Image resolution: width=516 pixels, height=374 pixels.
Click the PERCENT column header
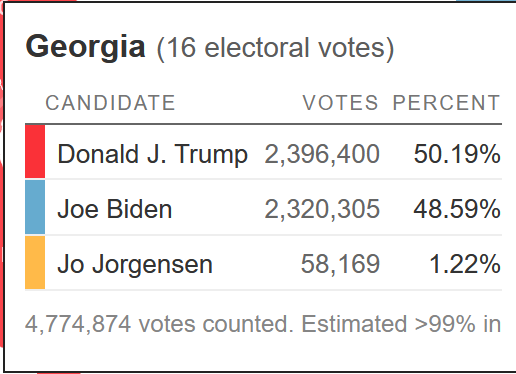[446, 103]
